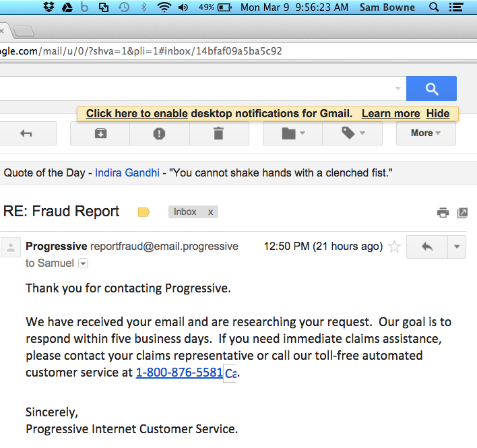Print the conversation using printer icon

[443, 213]
